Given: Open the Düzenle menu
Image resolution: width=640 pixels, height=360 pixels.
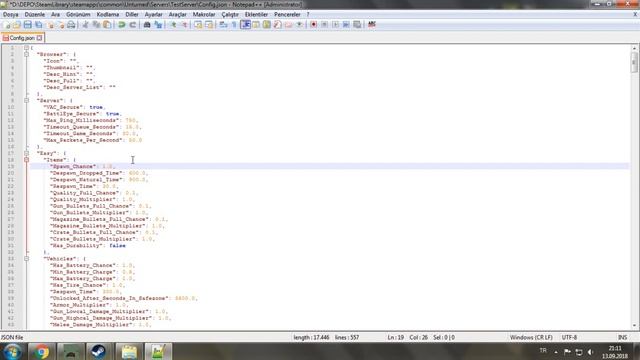Looking at the screenshot, I should tap(35, 14).
